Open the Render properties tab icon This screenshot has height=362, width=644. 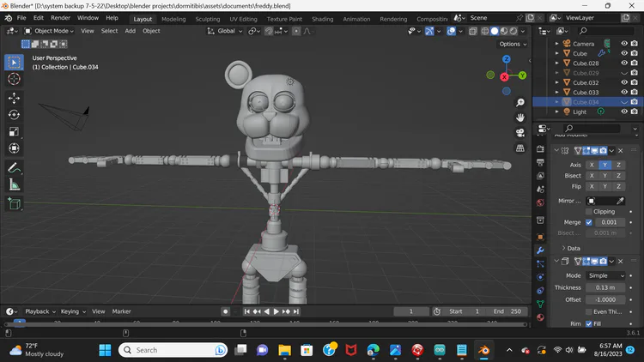coord(540,149)
